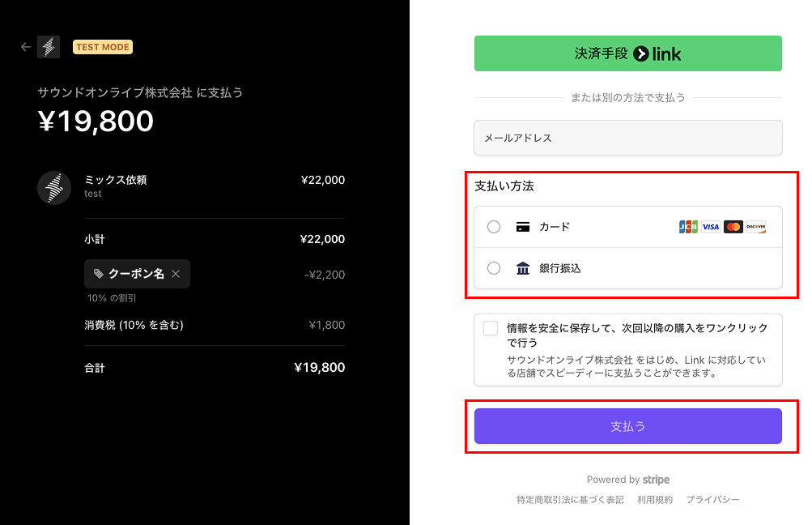The height and width of the screenshot is (525, 812).
Task: Remove the クーポン名 coupon with X
Action: [x=176, y=274]
